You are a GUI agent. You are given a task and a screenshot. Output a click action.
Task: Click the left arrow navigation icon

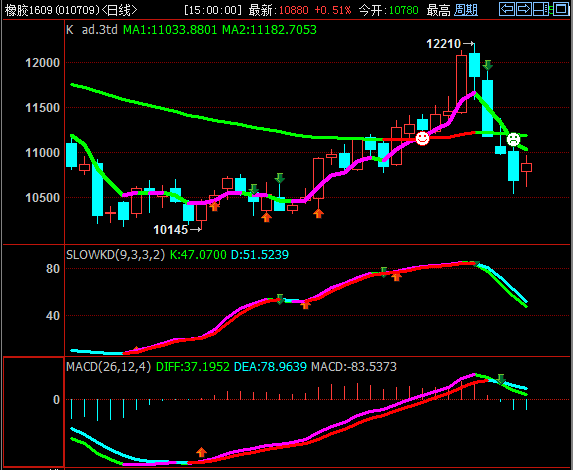pyautogui.click(x=507, y=9)
